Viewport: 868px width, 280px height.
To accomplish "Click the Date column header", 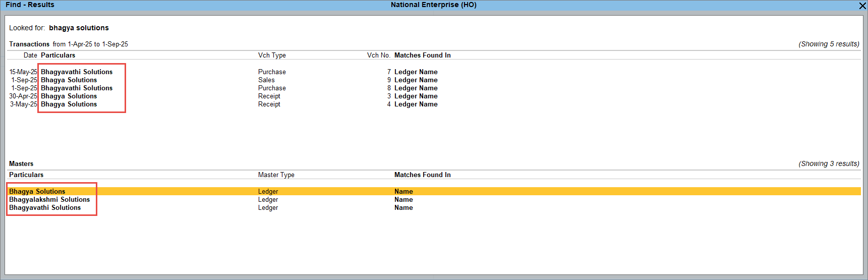I will (x=30, y=55).
